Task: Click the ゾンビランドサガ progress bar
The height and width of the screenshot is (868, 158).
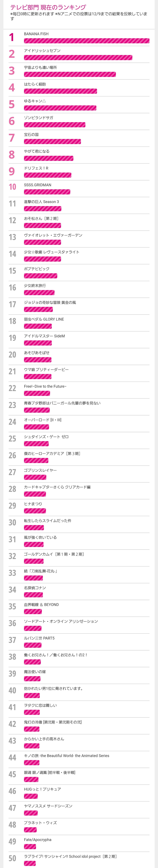Action: (x=55, y=125)
